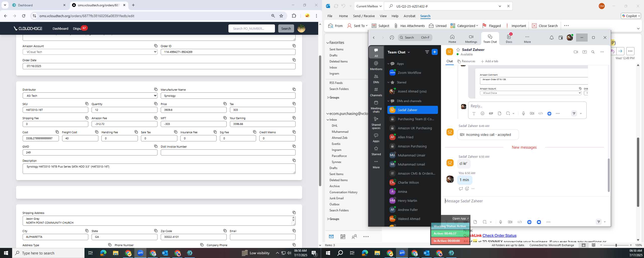Click Add a tab in chat
The height and width of the screenshot is (258, 644).
[489, 61]
